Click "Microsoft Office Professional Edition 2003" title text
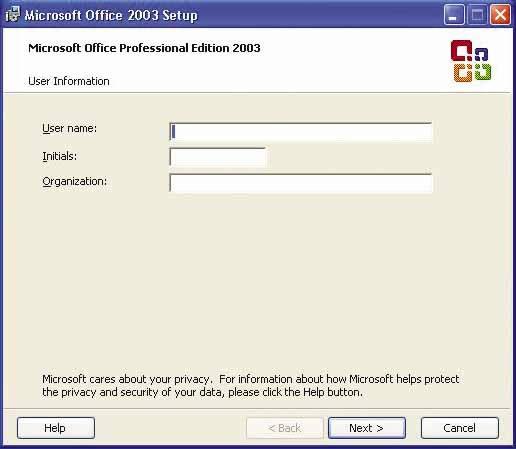 pos(144,48)
